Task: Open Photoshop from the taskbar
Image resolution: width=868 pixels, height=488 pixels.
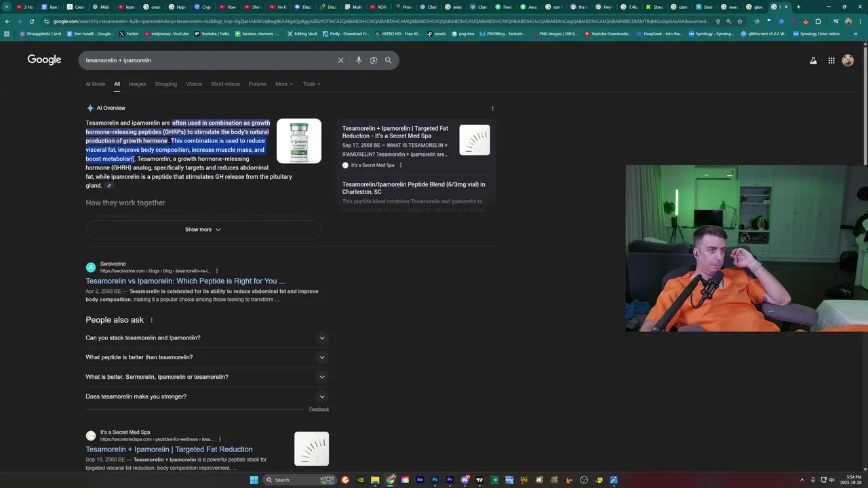Action: point(435,480)
